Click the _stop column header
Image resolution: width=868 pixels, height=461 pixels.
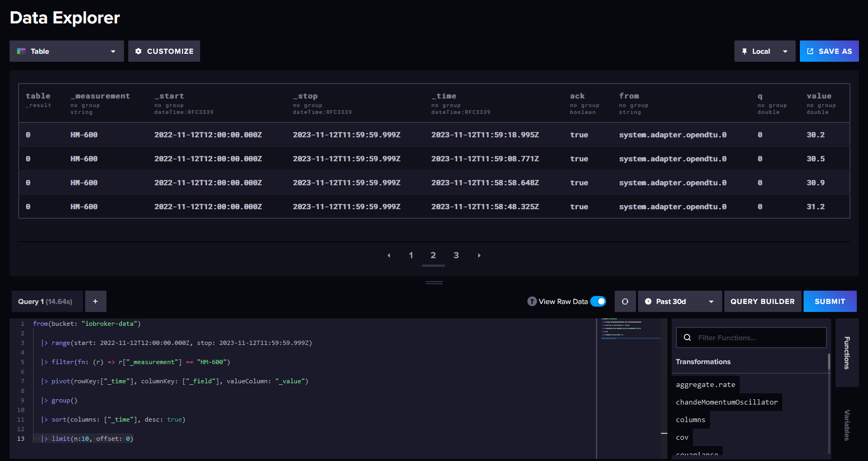305,96
